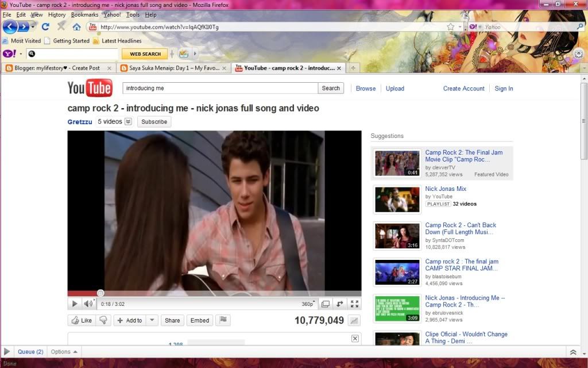Screen dimensions: 588x368
Task: Open the File menu
Action: pyautogui.click(x=7, y=14)
